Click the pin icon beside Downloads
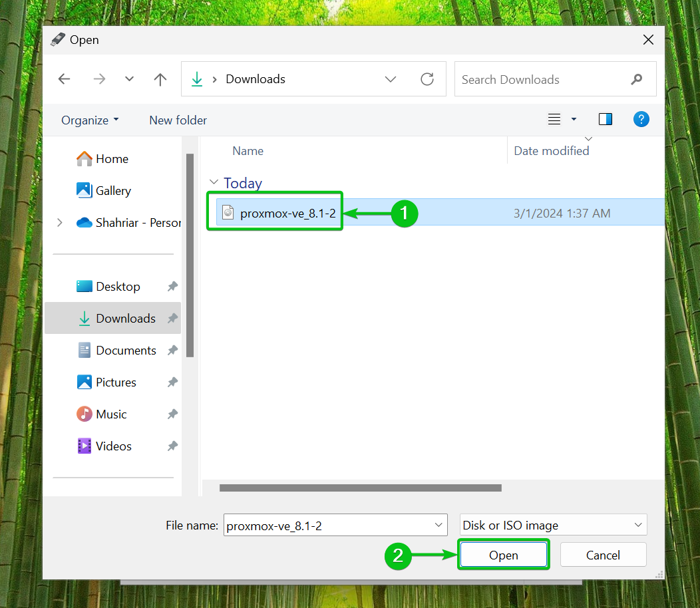The width and height of the screenshot is (700, 608). pos(172,318)
